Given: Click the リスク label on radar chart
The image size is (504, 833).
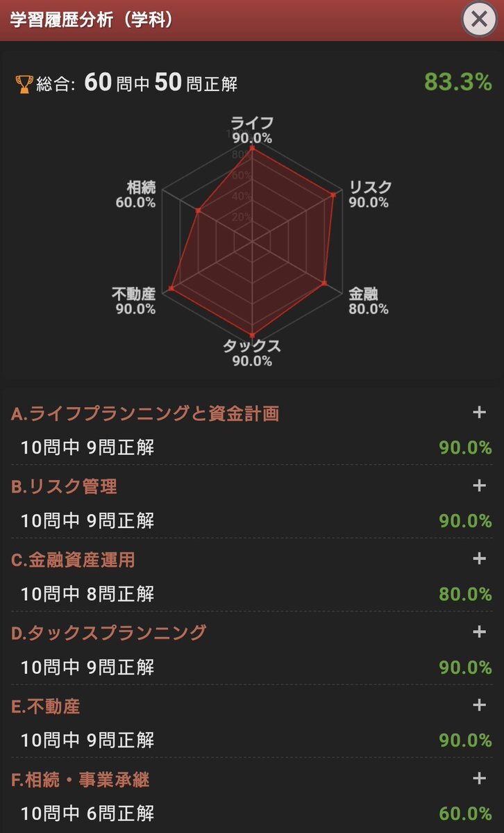Looking at the screenshot, I should (x=370, y=188).
